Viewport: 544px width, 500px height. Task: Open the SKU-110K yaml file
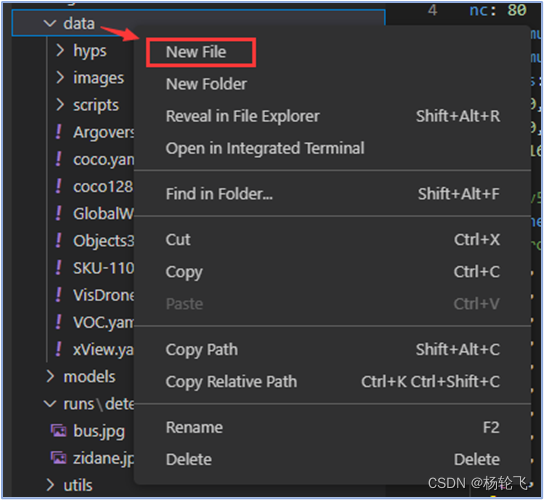(103, 268)
